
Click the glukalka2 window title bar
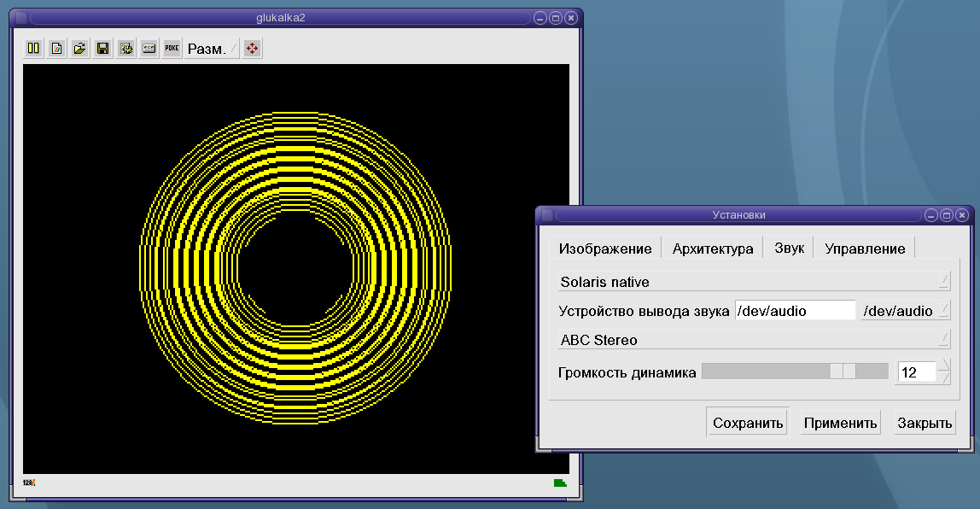[280, 18]
